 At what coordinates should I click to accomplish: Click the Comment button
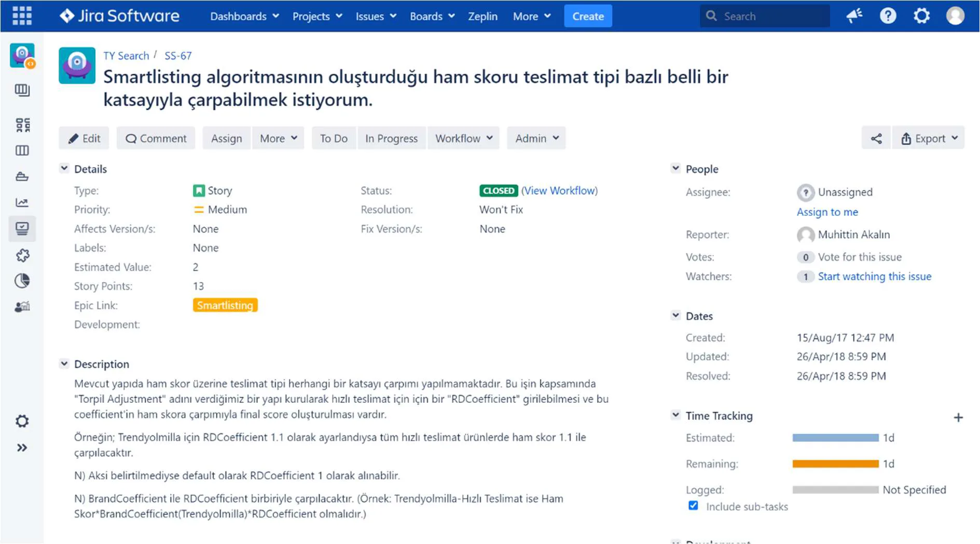[156, 138]
